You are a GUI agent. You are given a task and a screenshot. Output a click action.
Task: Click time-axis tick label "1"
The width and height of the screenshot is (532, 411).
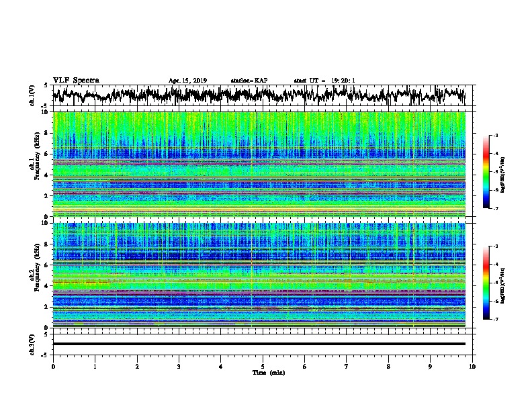pos(95,367)
